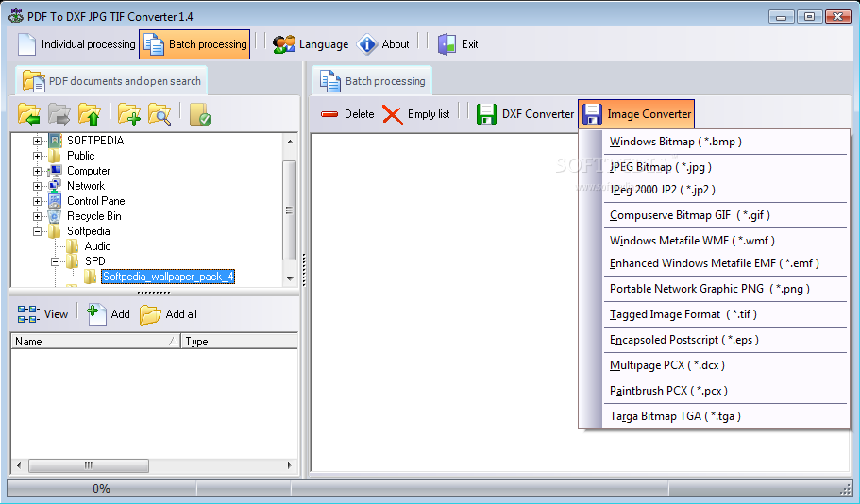The width and height of the screenshot is (860, 504).
Task: Delete selected item from batch list
Action: pyautogui.click(x=346, y=114)
